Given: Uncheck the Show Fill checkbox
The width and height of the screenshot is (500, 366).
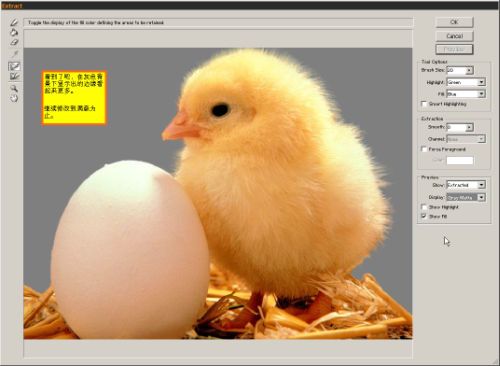Looking at the screenshot, I should (x=424, y=216).
